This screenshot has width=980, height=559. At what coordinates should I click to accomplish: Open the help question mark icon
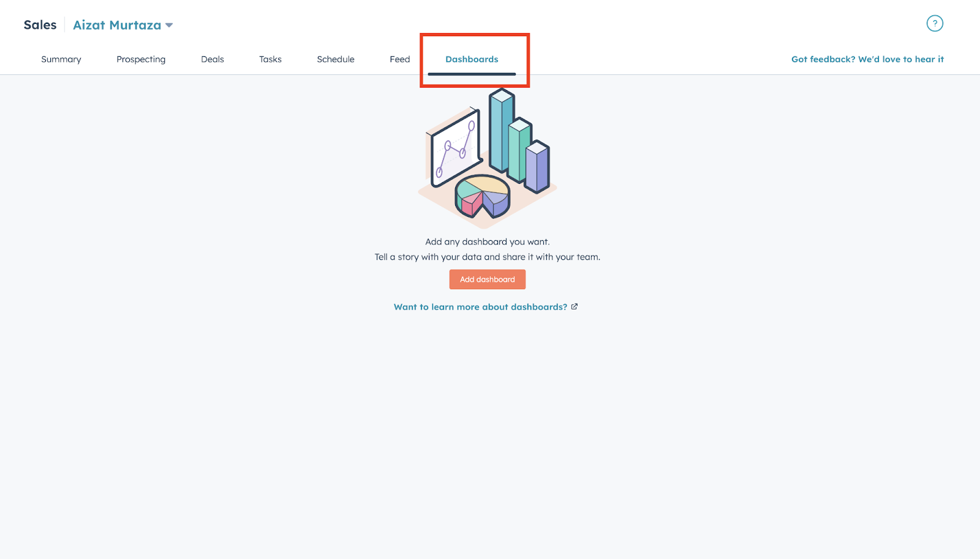tap(935, 24)
